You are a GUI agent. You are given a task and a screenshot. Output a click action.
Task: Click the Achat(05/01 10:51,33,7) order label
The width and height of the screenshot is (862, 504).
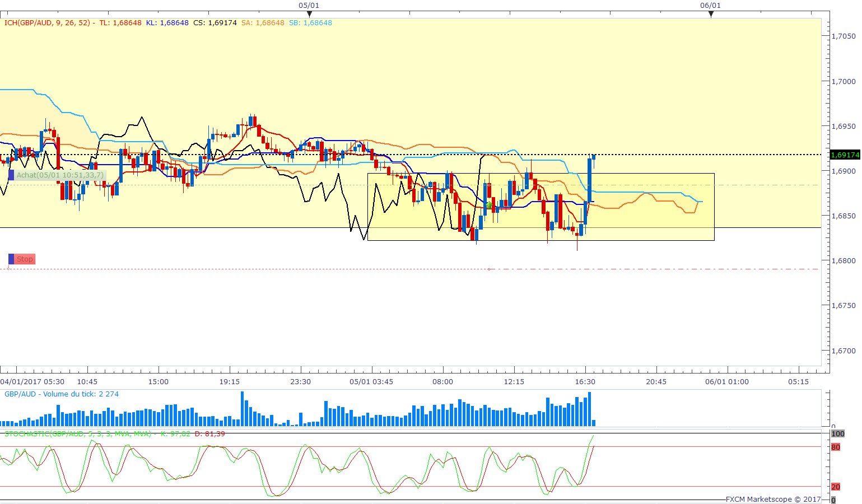coord(60,175)
